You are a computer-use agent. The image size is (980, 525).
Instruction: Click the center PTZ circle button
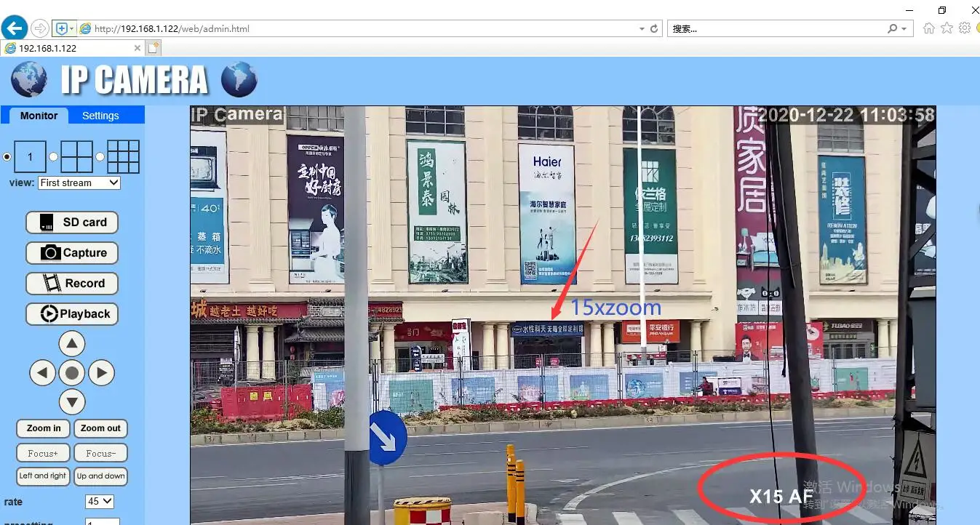pos(72,374)
